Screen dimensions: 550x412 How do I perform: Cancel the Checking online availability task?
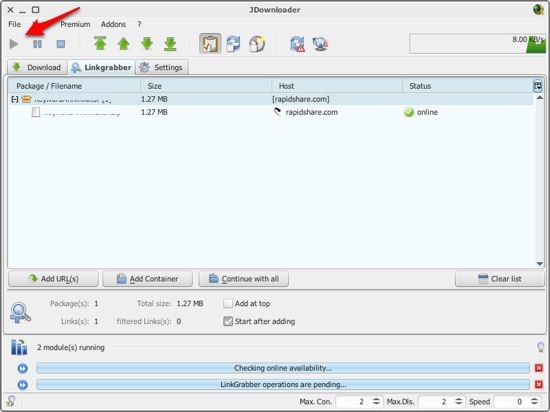coord(539,368)
